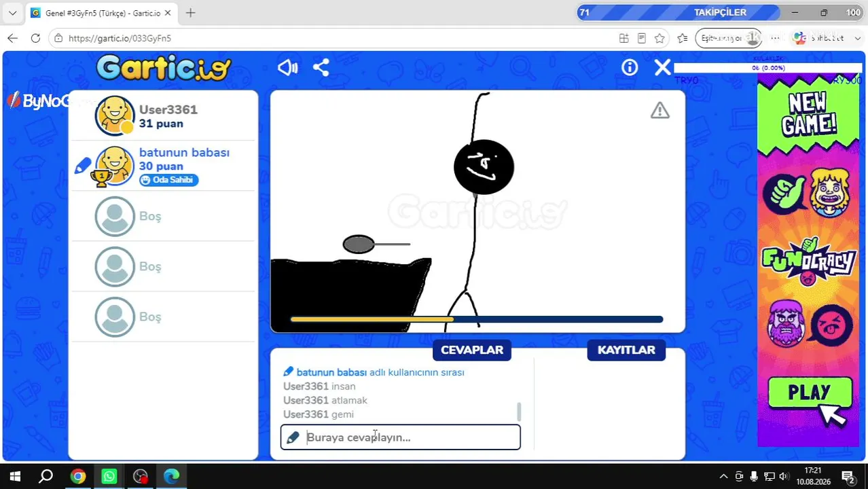Go back with the browser back arrow
The height and width of the screenshot is (489, 868).
[12, 38]
